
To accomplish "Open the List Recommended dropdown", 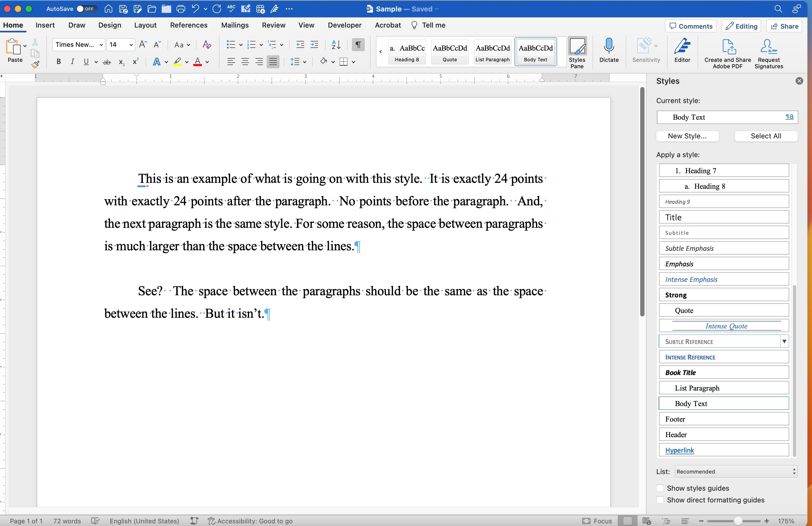I will (736, 471).
